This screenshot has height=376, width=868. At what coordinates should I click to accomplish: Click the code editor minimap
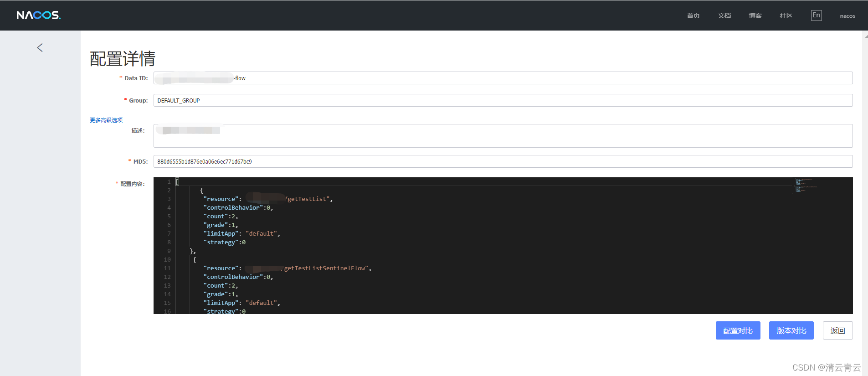806,185
